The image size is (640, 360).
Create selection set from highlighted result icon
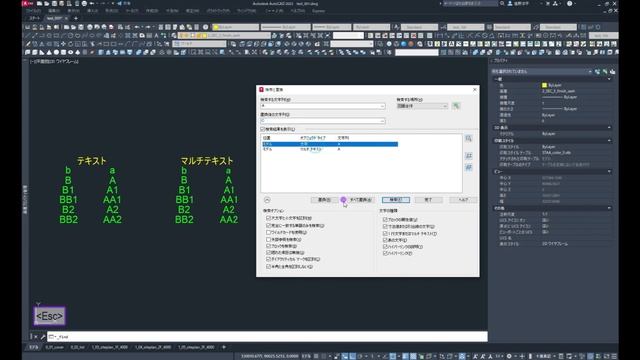click(469, 156)
